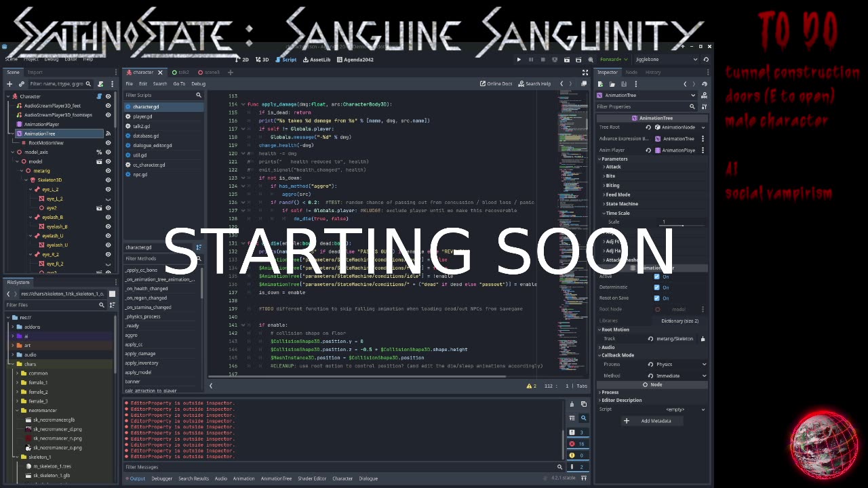Open the History tab
868x488 pixels.
[653, 73]
